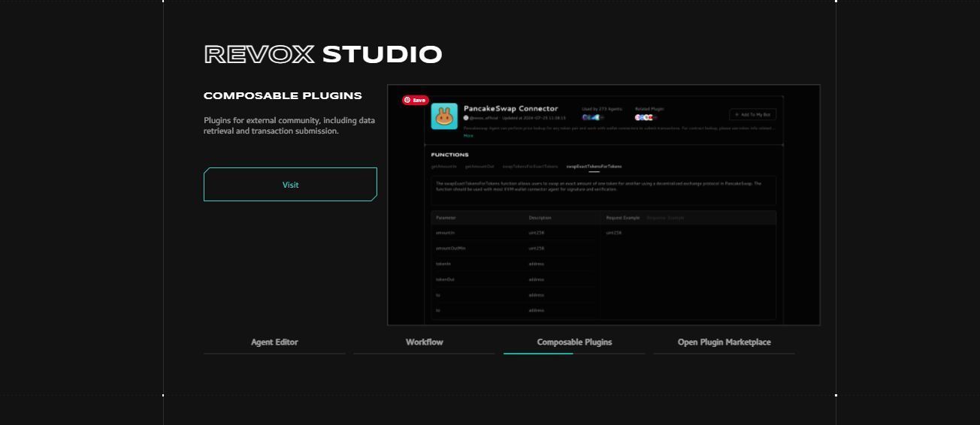Click the Visit button
This screenshot has height=425, width=980.
290,185
